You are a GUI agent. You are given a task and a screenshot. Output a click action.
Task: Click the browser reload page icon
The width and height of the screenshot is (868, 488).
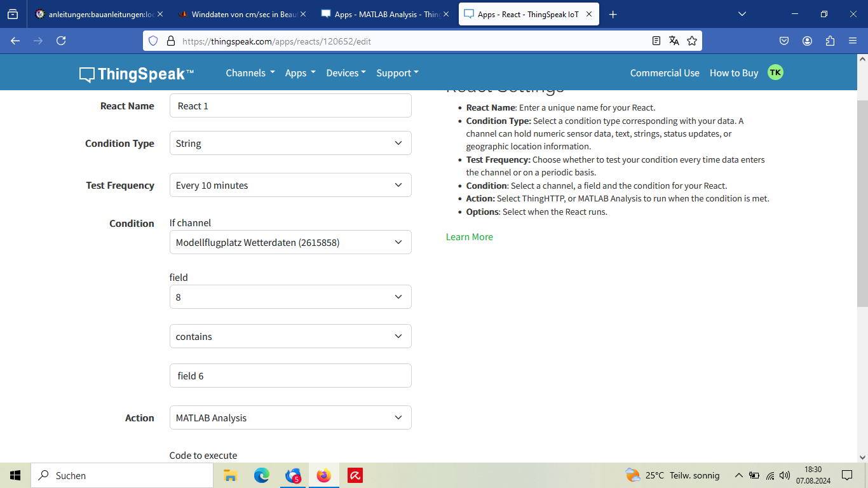pos(61,41)
